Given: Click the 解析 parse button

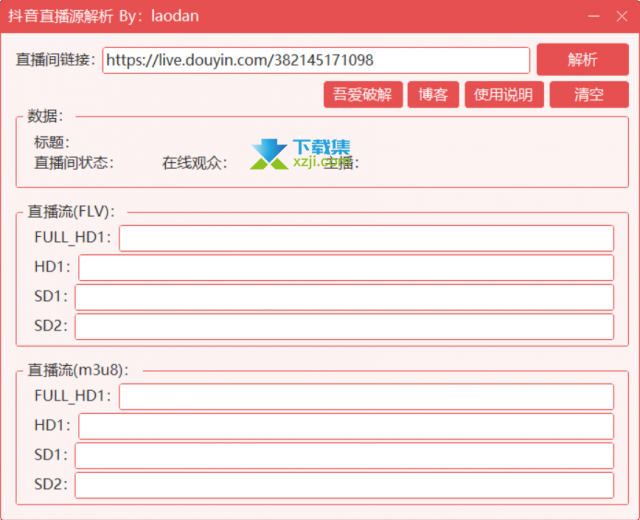Looking at the screenshot, I should [582, 60].
